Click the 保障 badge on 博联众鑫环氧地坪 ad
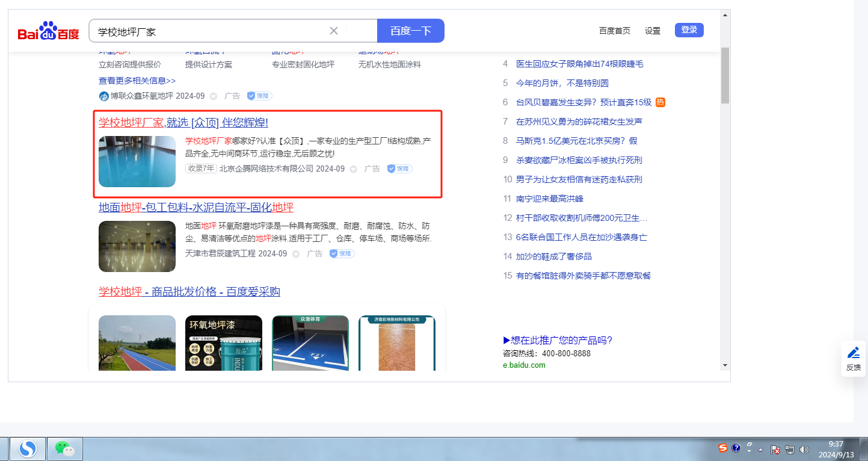 point(259,96)
